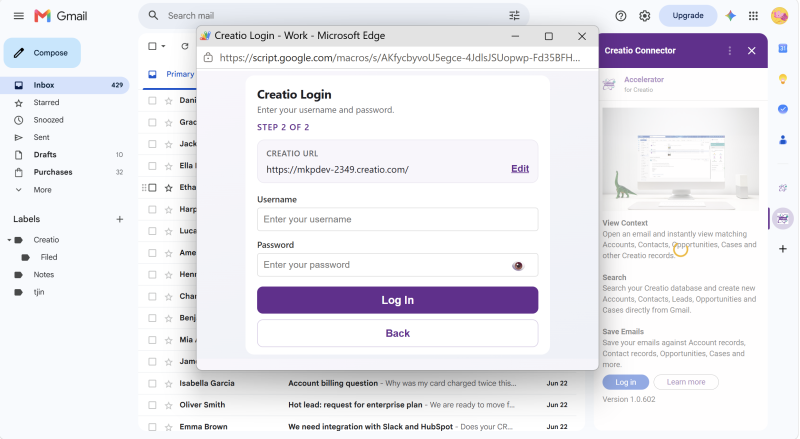Click the Search mail field

pyautogui.click(x=334, y=16)
